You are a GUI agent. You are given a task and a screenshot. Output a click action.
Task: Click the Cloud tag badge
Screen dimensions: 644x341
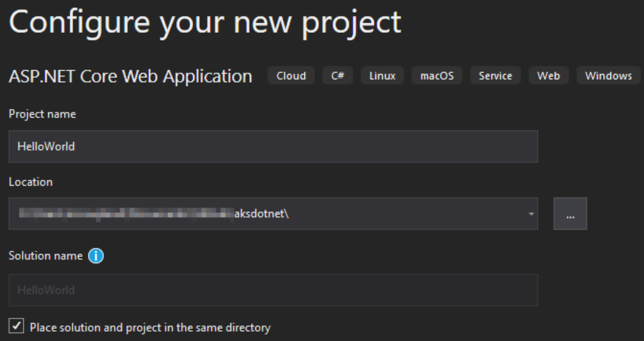click(x=291, y=76)
